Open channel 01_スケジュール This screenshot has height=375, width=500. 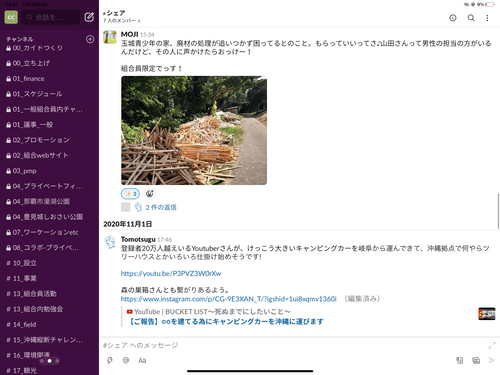click(49, 94)
